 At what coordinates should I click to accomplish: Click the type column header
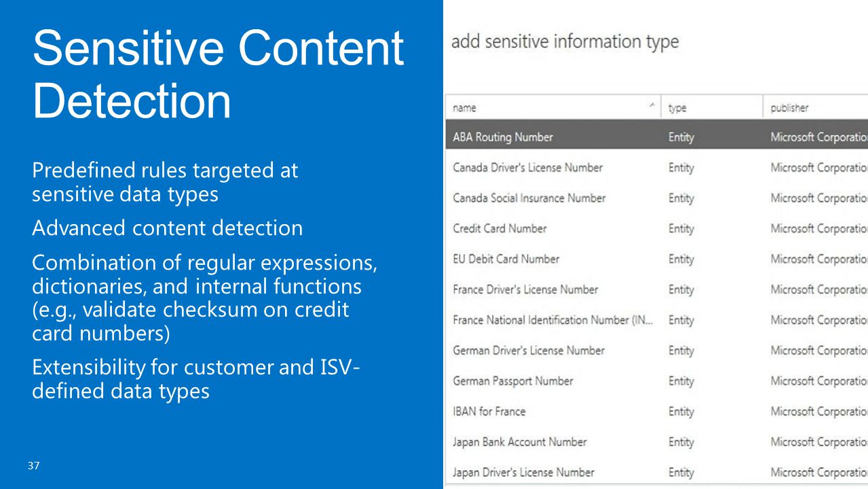[712, 107]
